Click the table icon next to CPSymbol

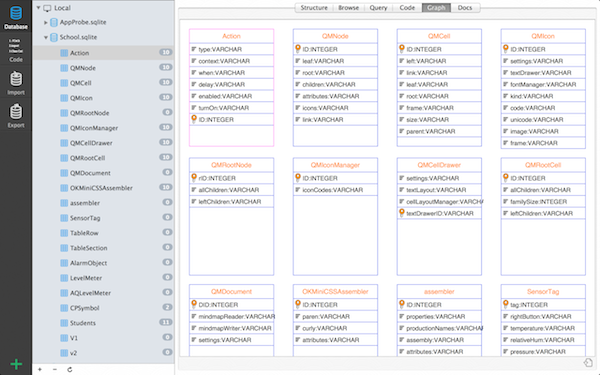pos(64,308)
